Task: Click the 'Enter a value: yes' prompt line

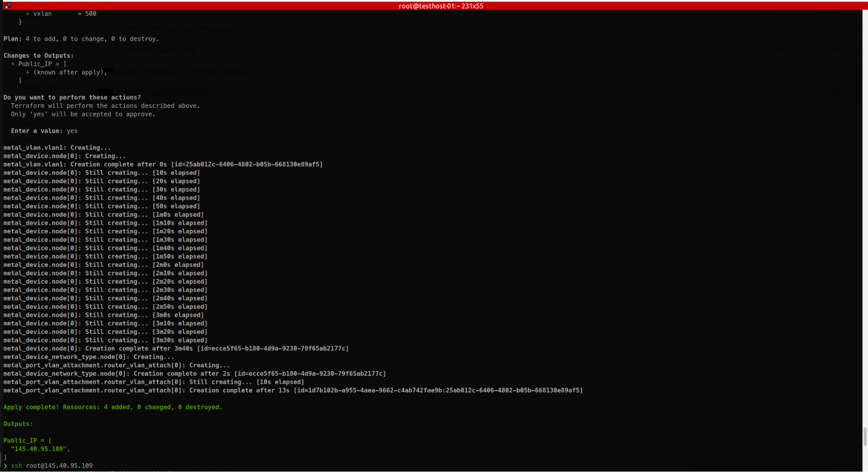Action: pos(44,131)
